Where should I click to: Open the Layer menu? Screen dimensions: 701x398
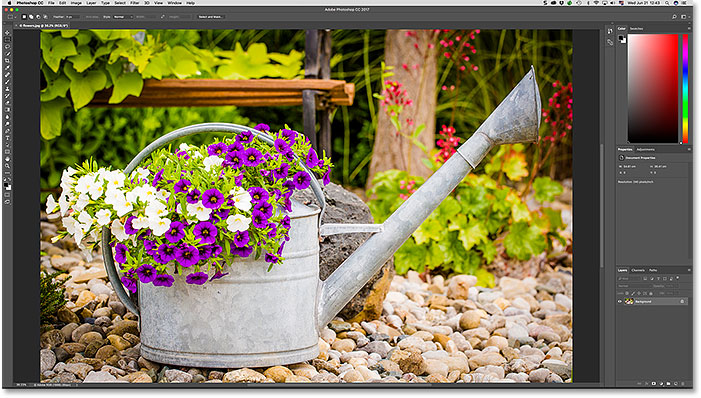click(x=91, y=3)
